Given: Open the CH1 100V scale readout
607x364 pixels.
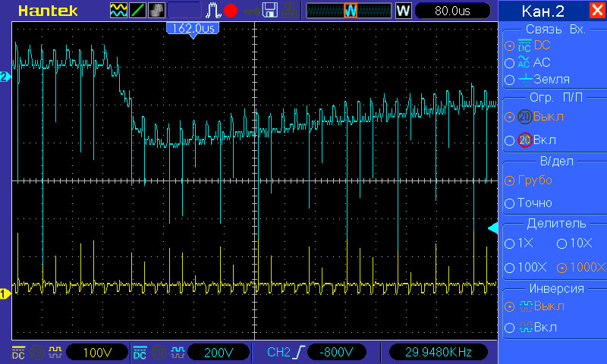Looking at the screenshot, I should pyautogui.click(x=97, y=353).
